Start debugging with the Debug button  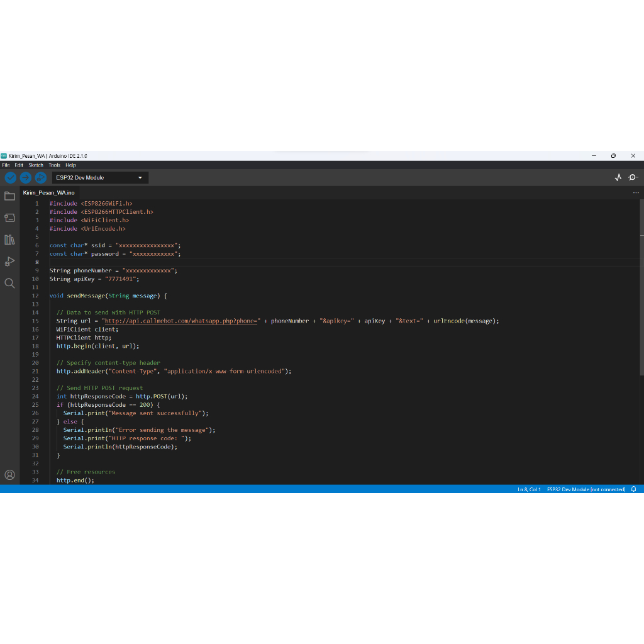[40, 177]
